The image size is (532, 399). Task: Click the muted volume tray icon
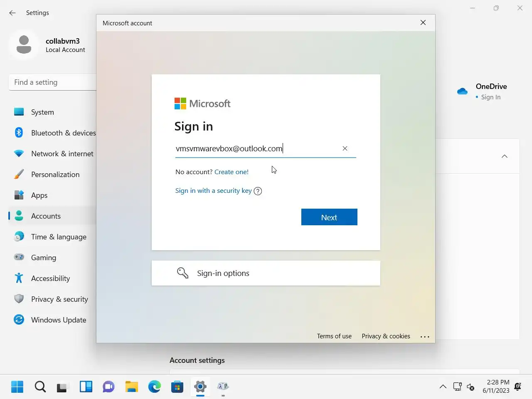point(470,387)
